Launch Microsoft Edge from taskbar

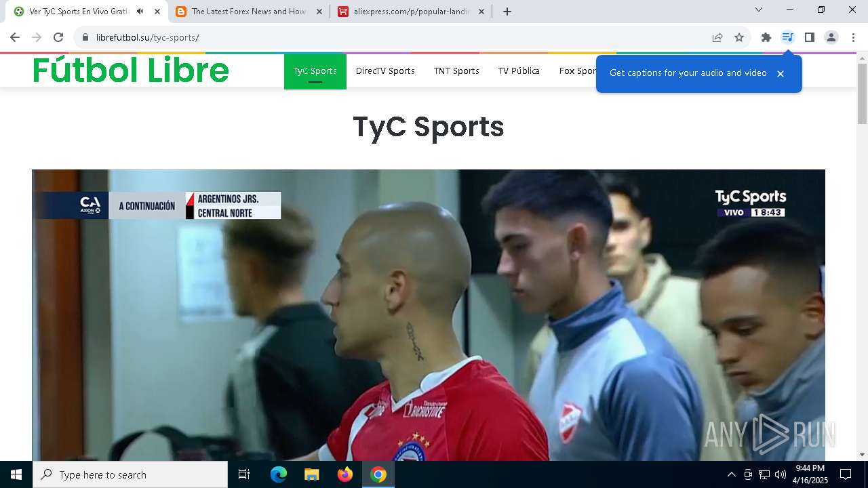click(x=279, y=474)
